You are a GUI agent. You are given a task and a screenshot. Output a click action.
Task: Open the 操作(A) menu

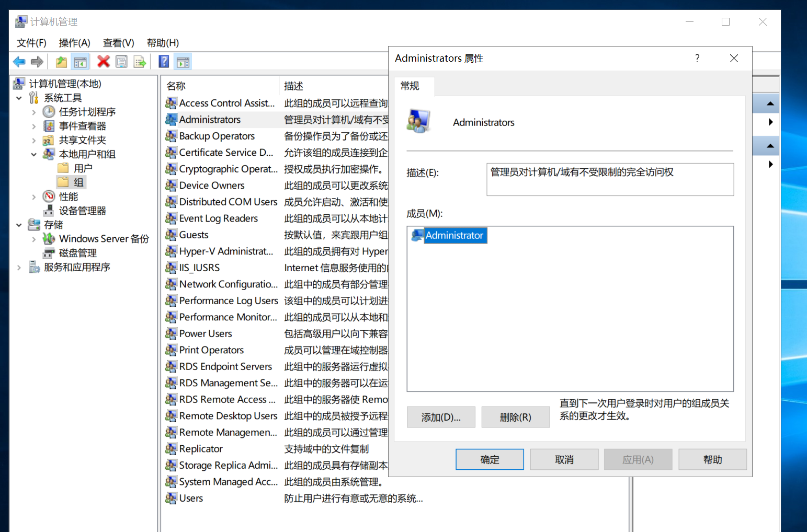74,43
